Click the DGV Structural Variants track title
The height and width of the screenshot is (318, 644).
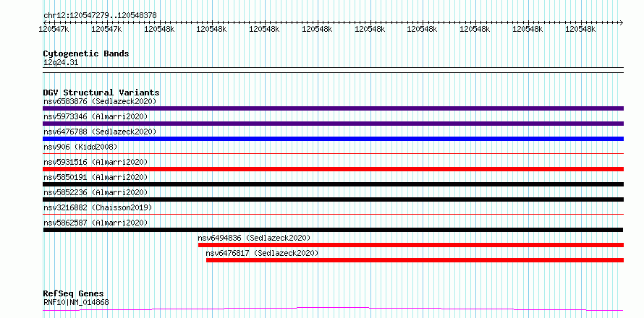click(101, 93)
